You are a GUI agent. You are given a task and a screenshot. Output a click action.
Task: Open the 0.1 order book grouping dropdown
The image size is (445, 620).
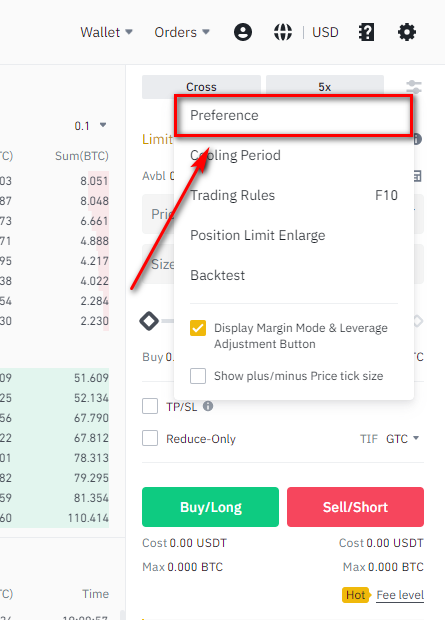(90, 126)
